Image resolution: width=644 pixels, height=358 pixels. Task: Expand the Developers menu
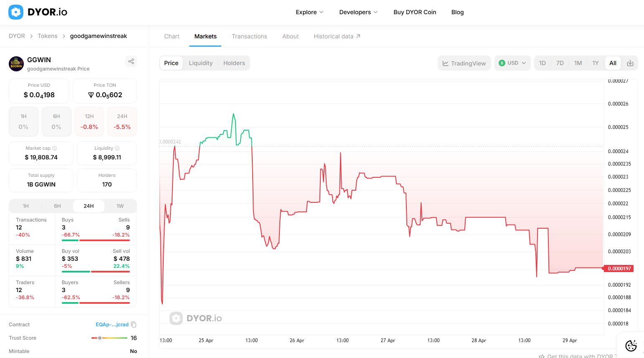[x=358, y=12]
